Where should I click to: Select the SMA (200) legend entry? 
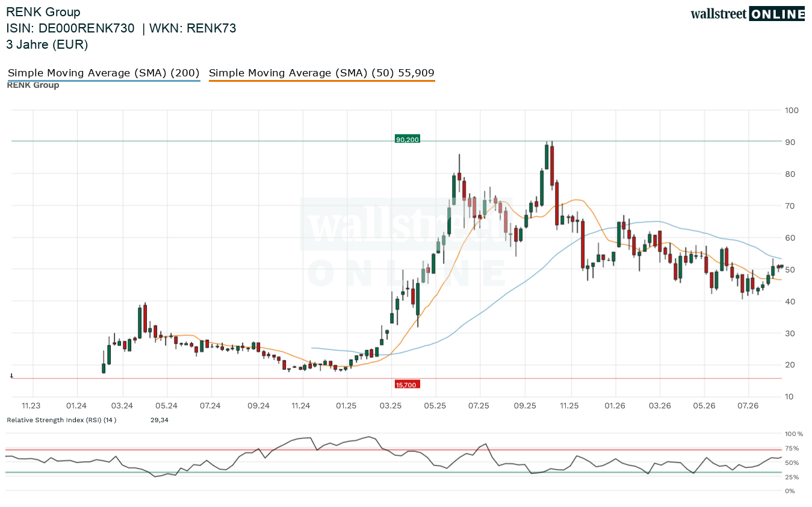pos(104,73)
